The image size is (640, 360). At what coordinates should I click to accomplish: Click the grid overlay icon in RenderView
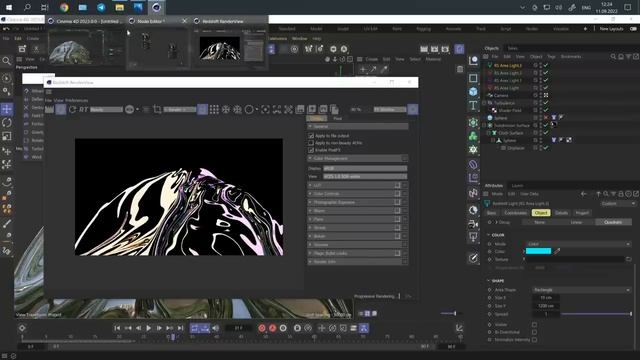click(x=214, y=109)
